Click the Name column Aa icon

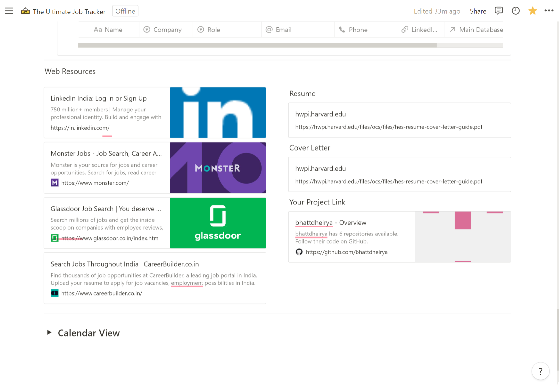pyautogui.click(x=98, y=30)
